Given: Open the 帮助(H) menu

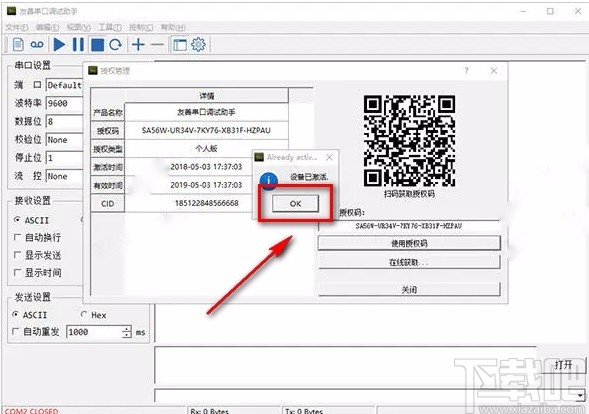Looking at the screenshot, I should pyautogui.click(x=173, y=27).
